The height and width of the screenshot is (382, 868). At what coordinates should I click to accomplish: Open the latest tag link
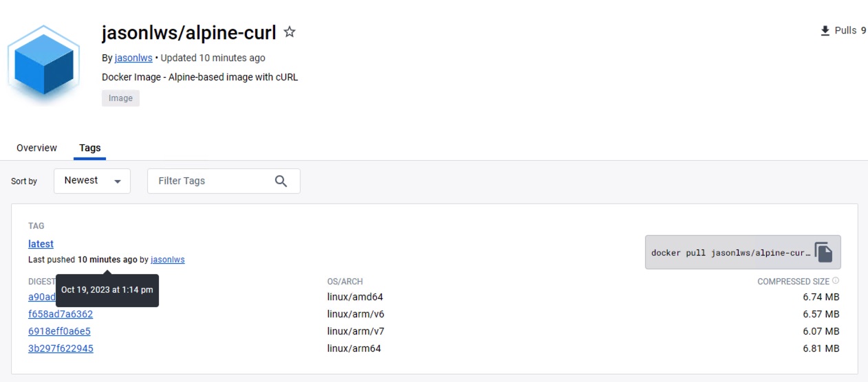pos(41,244)
